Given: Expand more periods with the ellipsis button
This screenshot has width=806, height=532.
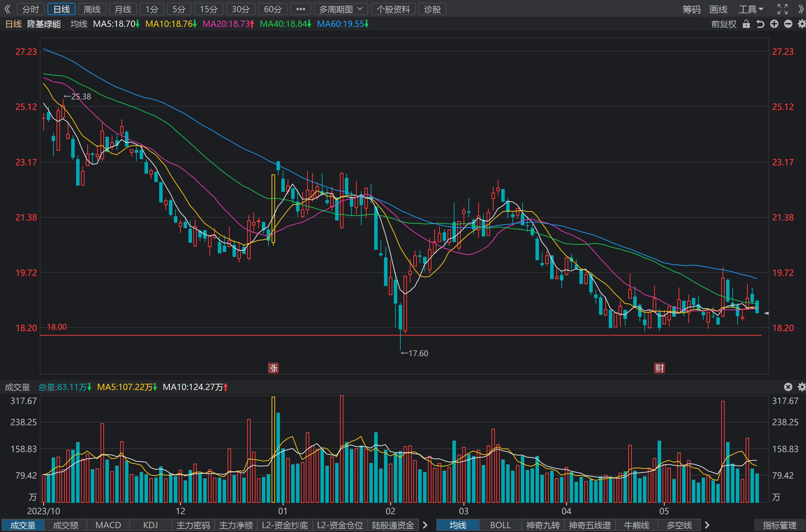Looking at the screenshot, I should (301, 9).
